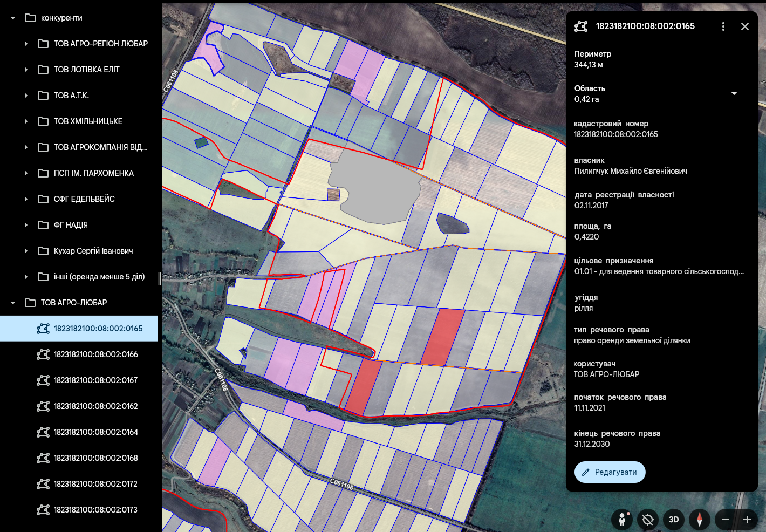This screenshot has height=532, width=766.
Task: Select parcel 1823182100:08:002:0166
Action: [x=95, y=354]
